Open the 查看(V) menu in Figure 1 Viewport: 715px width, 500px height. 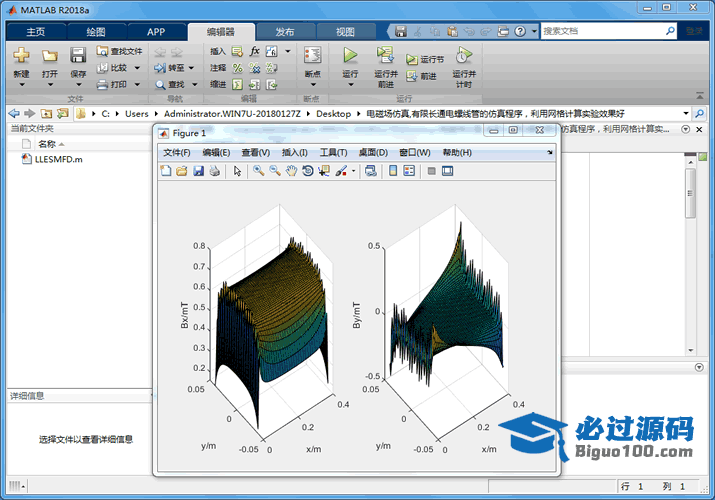click(x=256, y=152)
